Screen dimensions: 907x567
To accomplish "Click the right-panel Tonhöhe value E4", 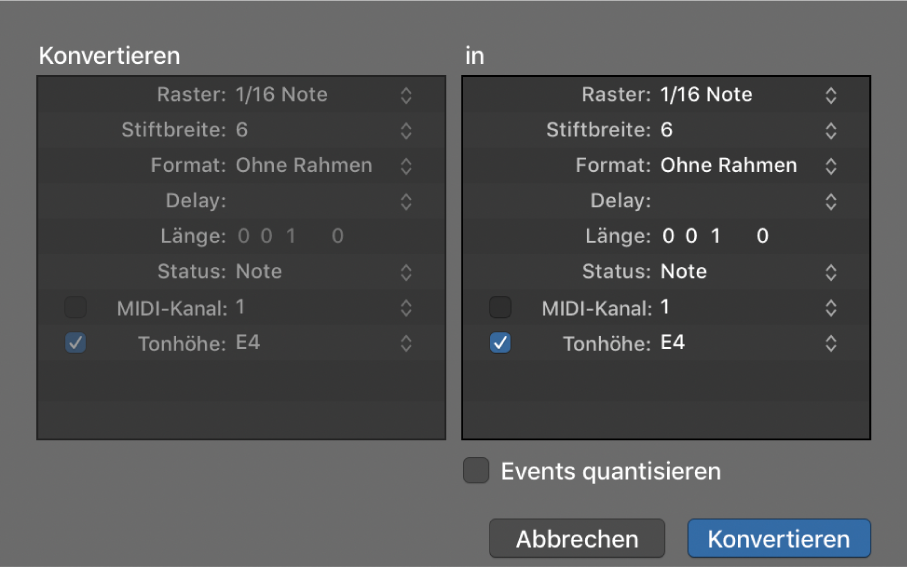I will tap(673, 343).
